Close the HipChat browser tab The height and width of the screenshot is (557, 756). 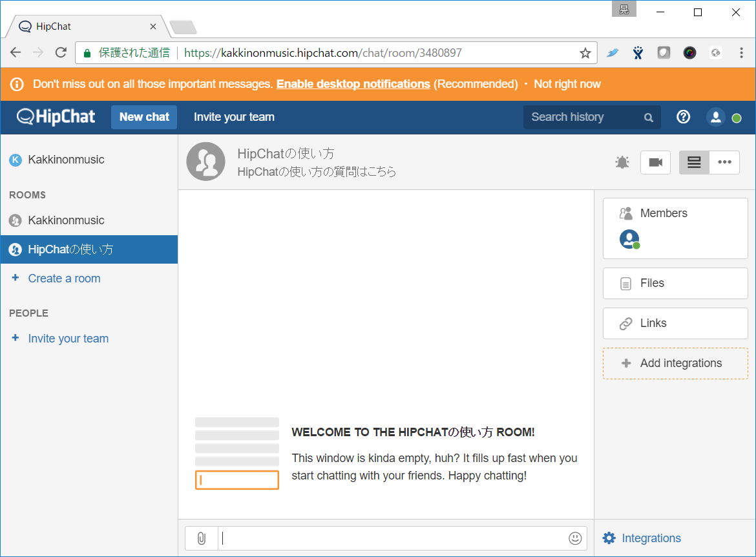click(153, 26)
